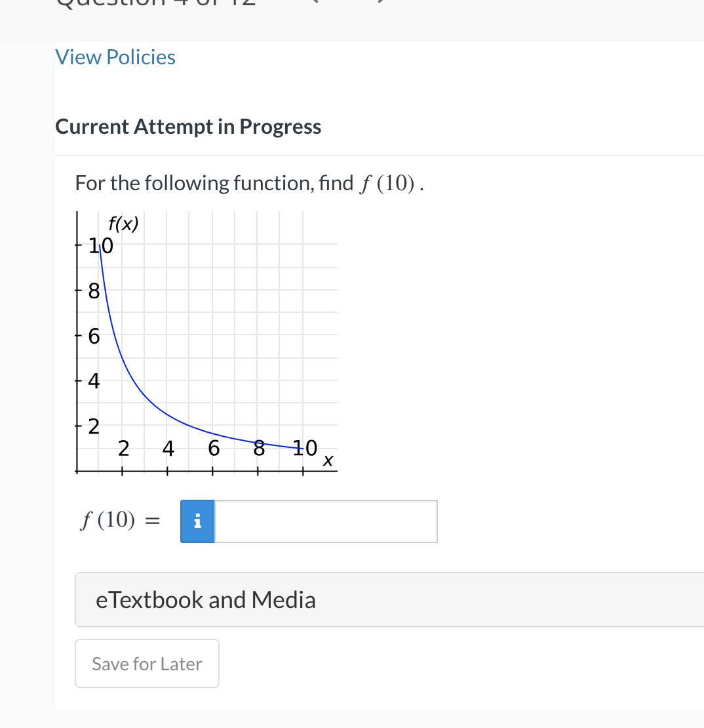Click the 8 label on the horizontal axis
The width and height of the screenshot is (704, 728).
[259, 448]
